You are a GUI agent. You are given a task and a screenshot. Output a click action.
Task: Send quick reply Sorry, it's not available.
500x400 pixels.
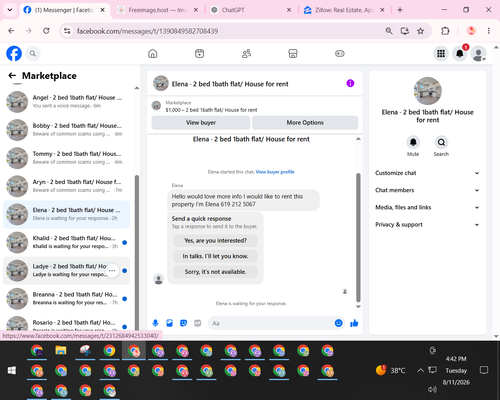pyautogui.click(x=215, y=272)
